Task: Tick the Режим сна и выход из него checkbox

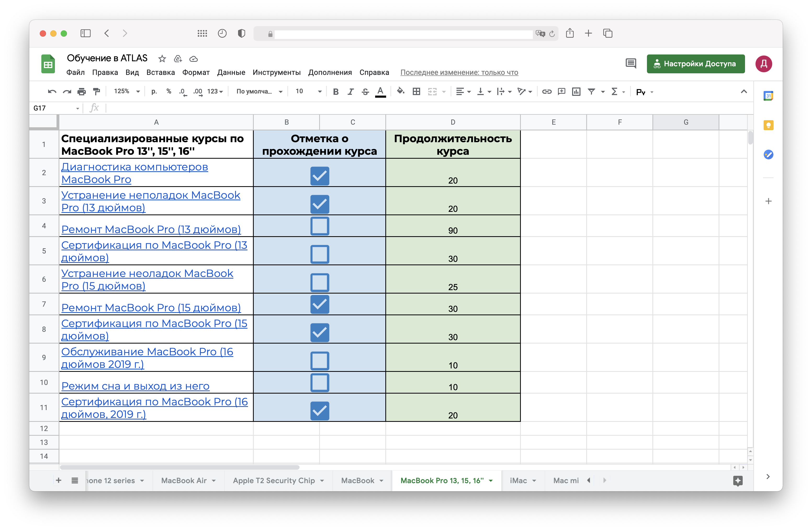Action: 319,383
